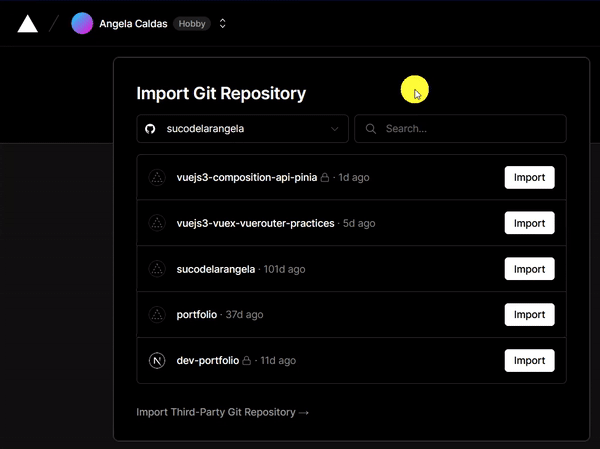Screen dimensions: 600x449
Task: Click the Vercel triangle logo
Action: [x=28, y=24]
